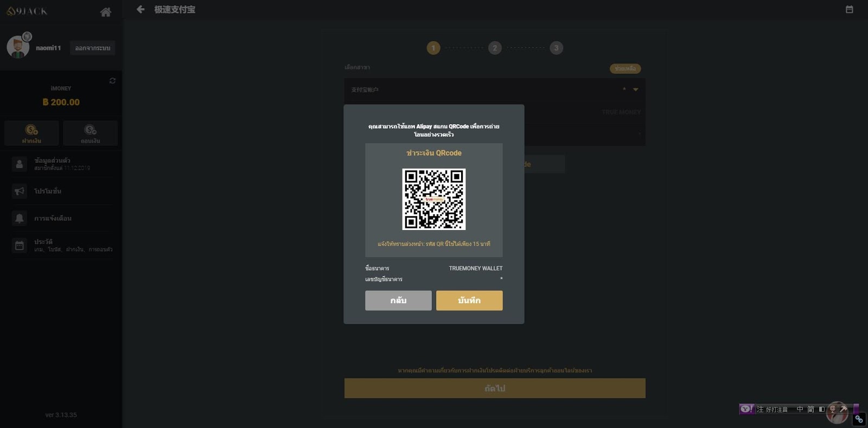Open the ประวัติ history calendar icon
The image size is (868, 428).
point(20,245)
